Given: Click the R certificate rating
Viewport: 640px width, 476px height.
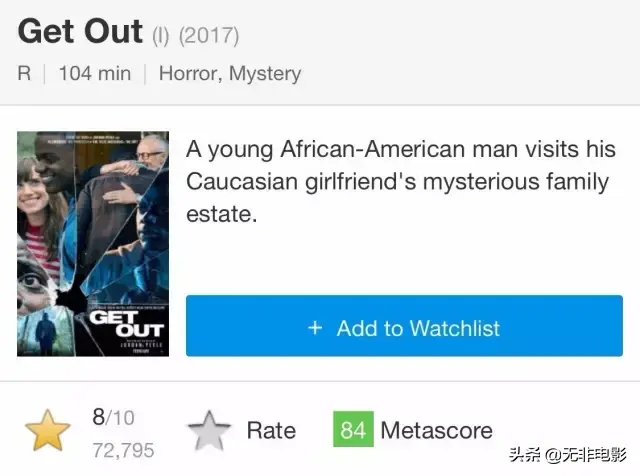Looking at the screenshot, I should [x=25, y=73].
